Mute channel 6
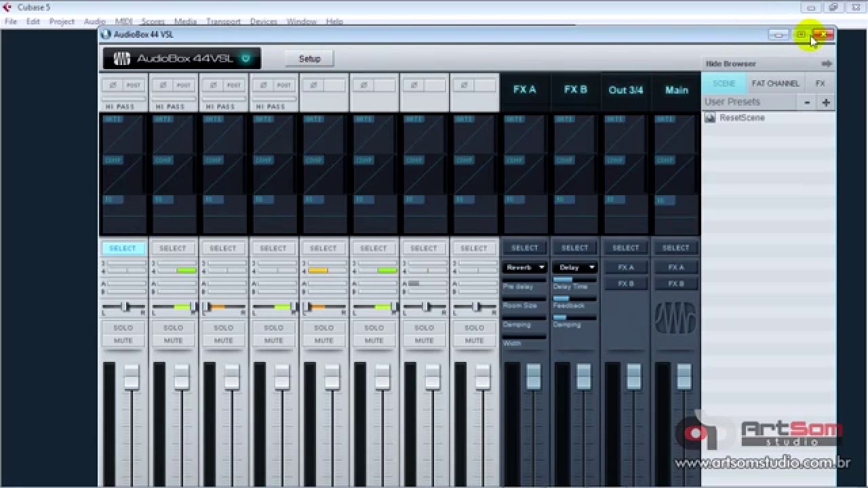 (374, 340)
